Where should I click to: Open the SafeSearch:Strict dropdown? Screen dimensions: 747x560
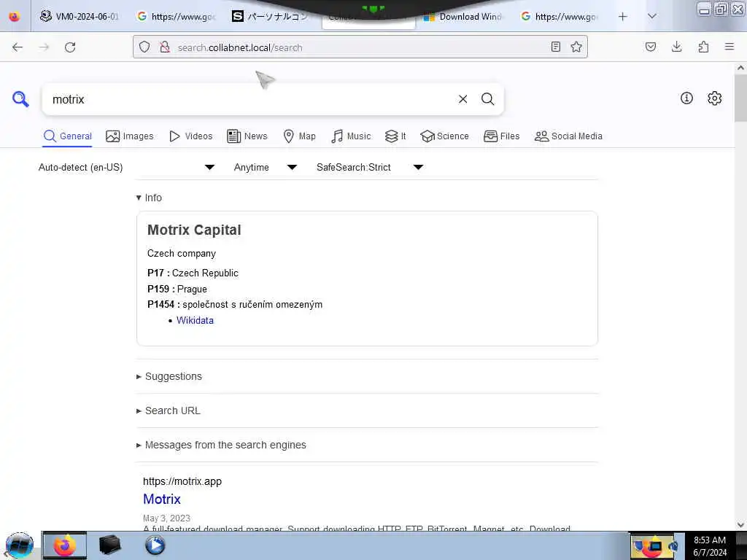coord(370,167)
